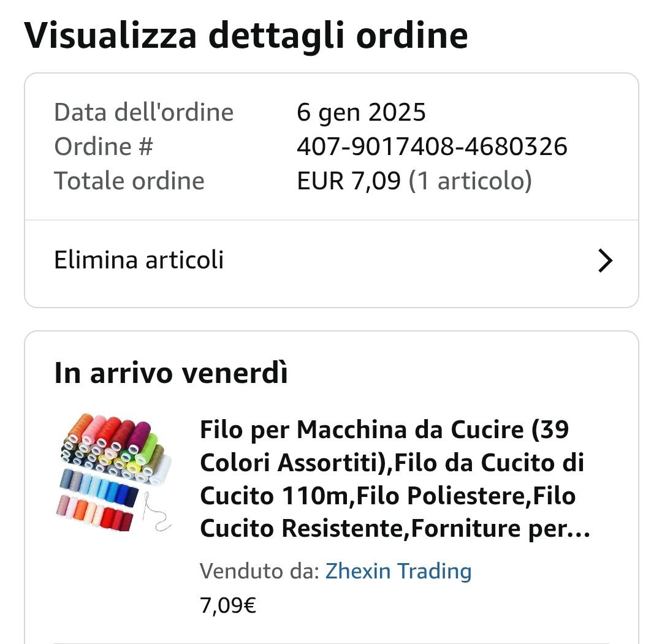Viewport: 662px width, 644px height.
Task: Click the (1 articolo) item count text
Action: click(x=470, y=181)
